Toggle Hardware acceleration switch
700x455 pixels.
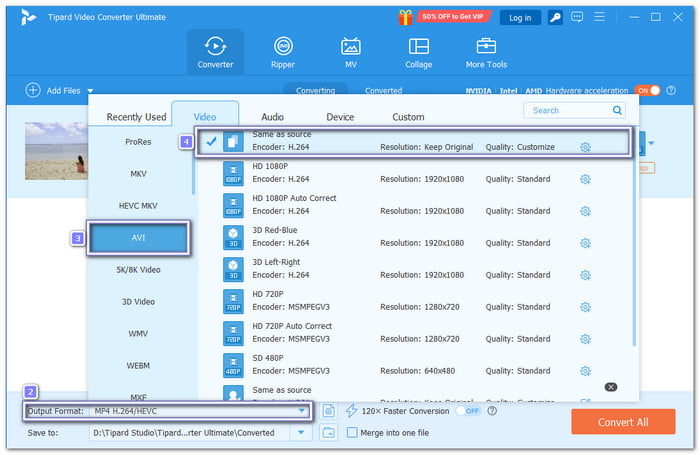click(648, 90)
